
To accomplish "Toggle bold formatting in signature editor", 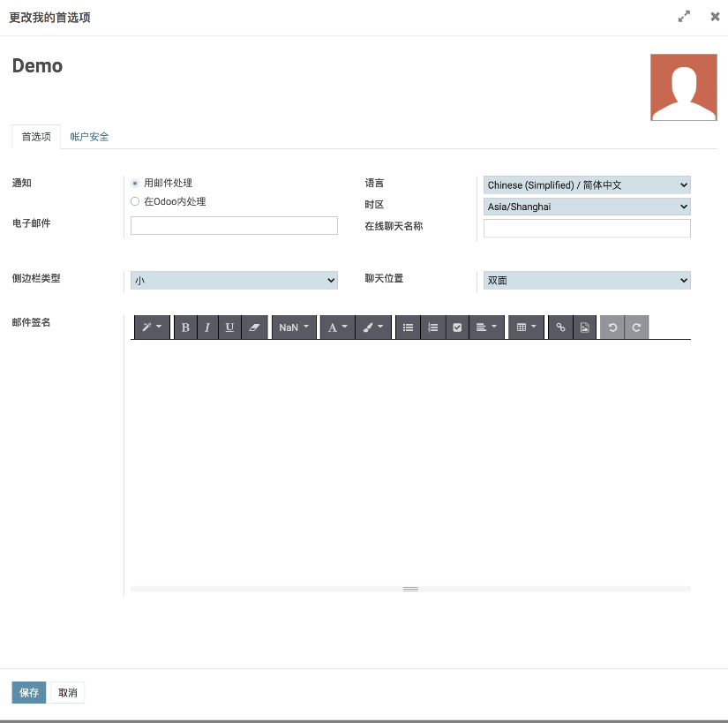I will coord(185,328).
